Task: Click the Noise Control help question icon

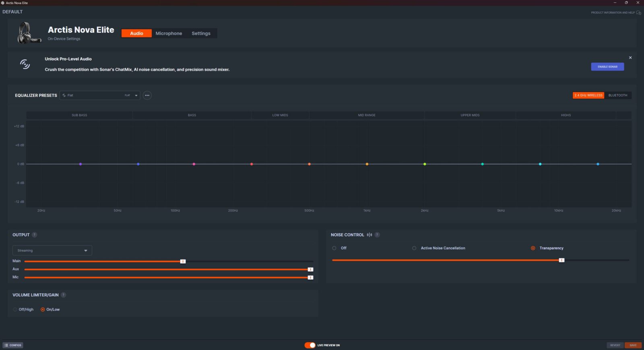Action: (x=377, y=235)
